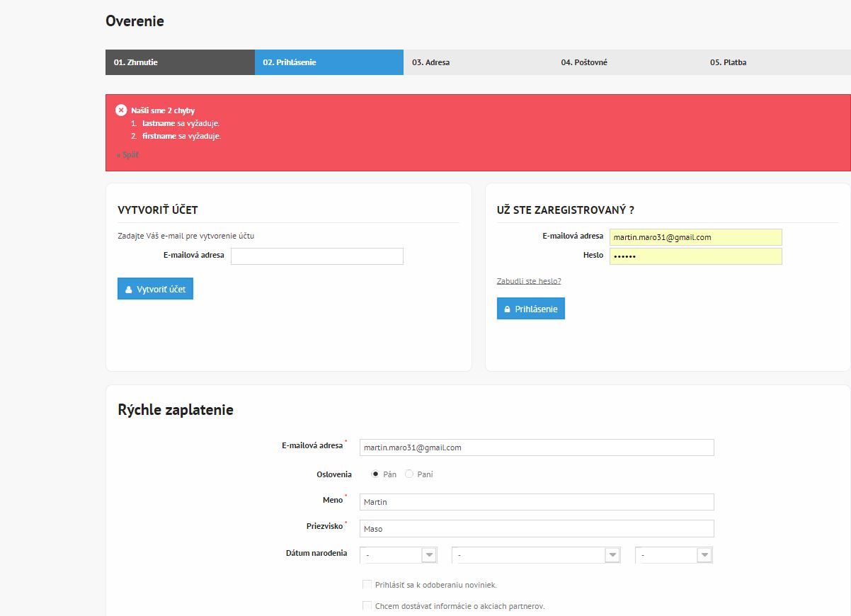
Task: Select the Pán radio button
Action: [x=375, y=474]
